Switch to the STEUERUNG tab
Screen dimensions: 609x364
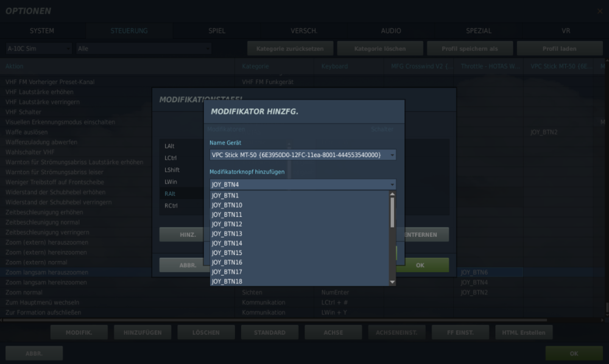129,30
